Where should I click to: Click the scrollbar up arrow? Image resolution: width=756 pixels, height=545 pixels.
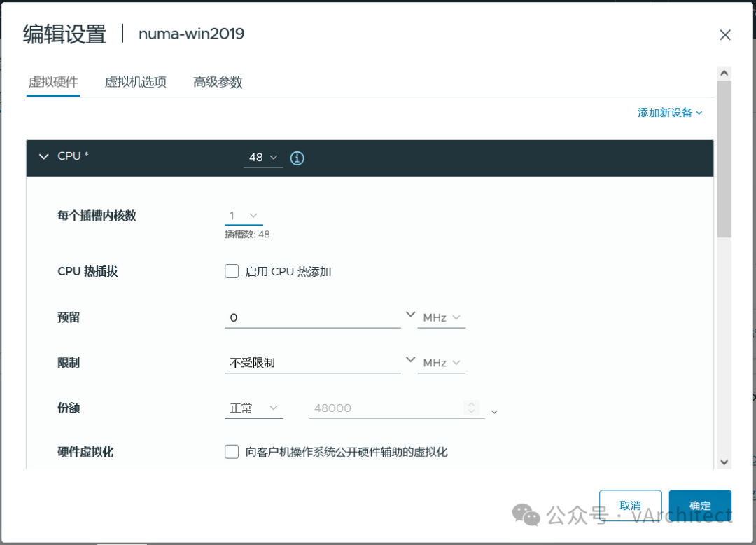tap(724, 74)
